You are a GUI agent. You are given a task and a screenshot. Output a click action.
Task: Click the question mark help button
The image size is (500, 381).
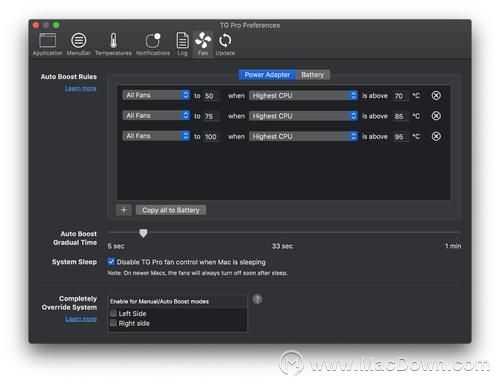pyautogui.click(x=257, y=299)
